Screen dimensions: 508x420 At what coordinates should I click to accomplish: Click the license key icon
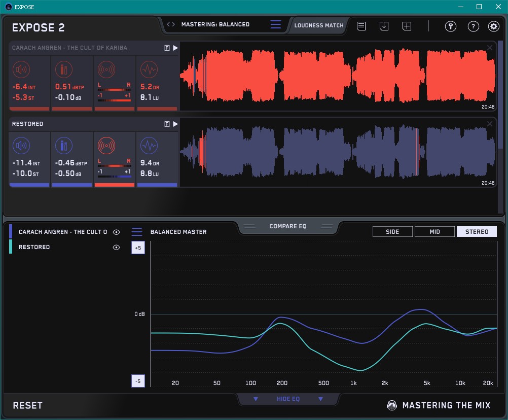450,26
